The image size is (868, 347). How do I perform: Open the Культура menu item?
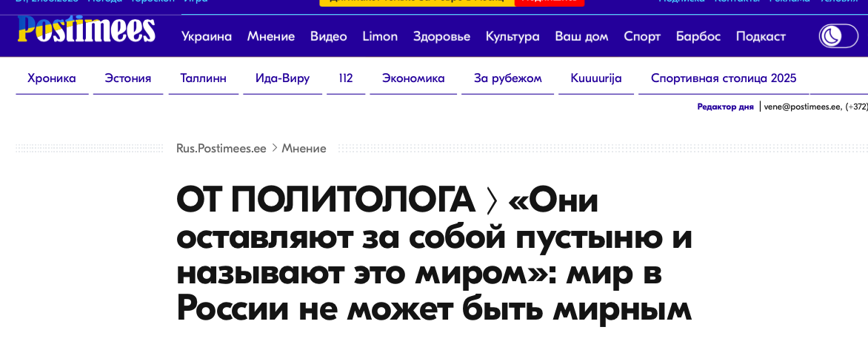click(x=513, y=36)
